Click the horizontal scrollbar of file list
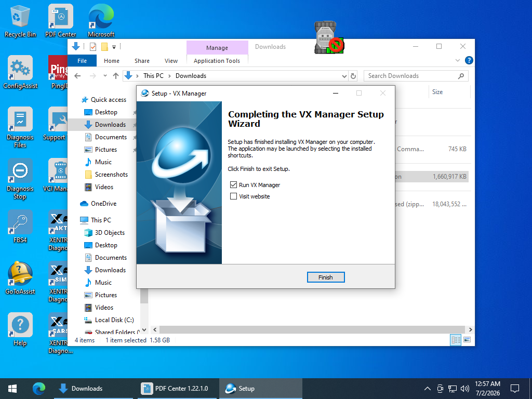The height and width of the screenshot is (399, 532). 312,329
